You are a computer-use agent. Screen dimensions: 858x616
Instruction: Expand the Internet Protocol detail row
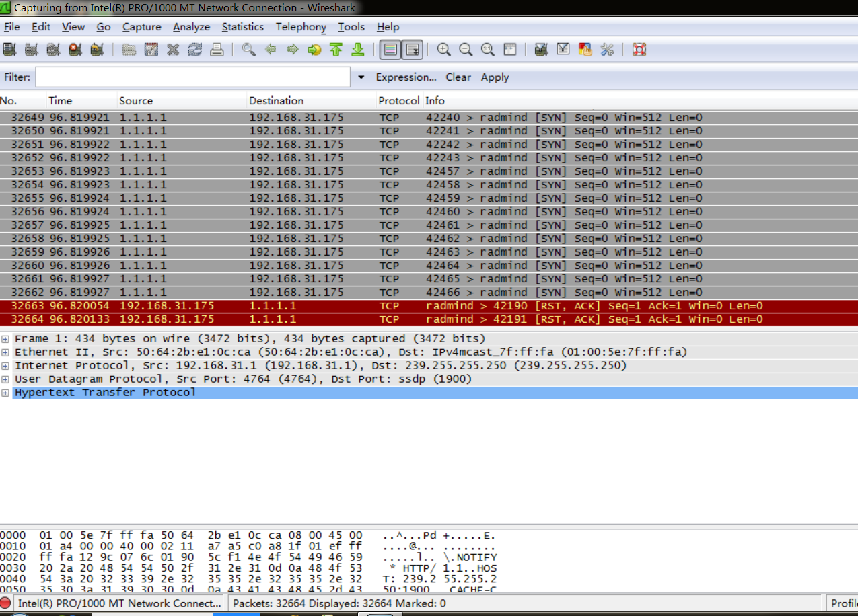coord(5,365)
